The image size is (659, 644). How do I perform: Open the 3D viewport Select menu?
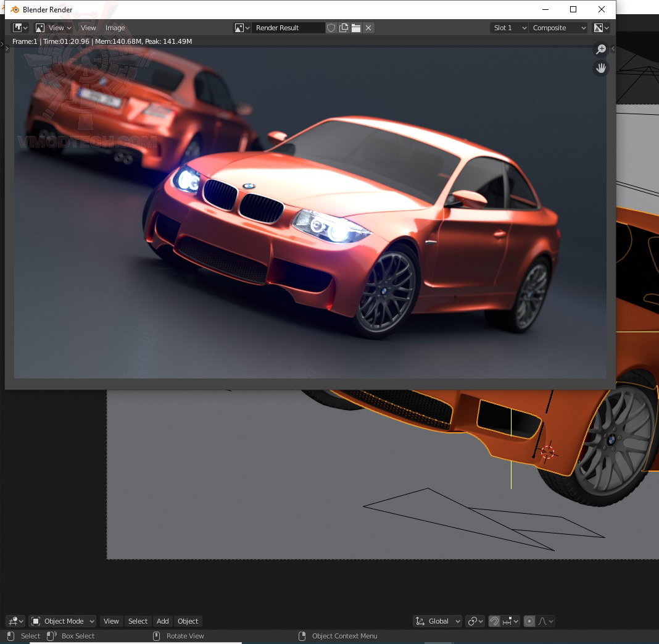click(x=138, y=621)
